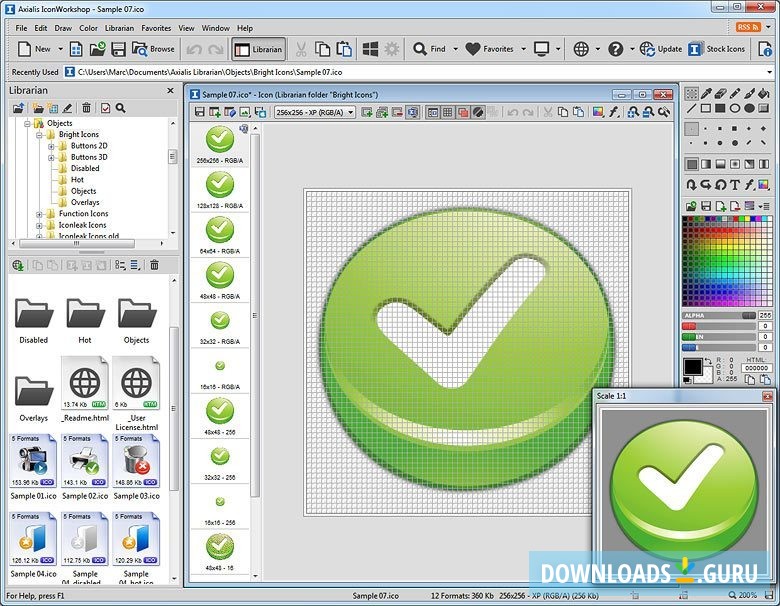Pick the color picker eyedropper tool

pos(706,94)
